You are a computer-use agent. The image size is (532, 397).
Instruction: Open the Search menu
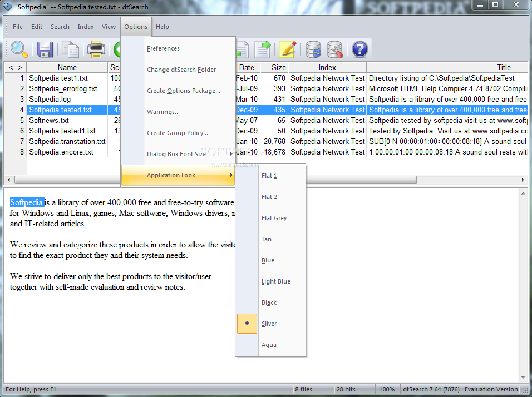click(x=60, y=27)
